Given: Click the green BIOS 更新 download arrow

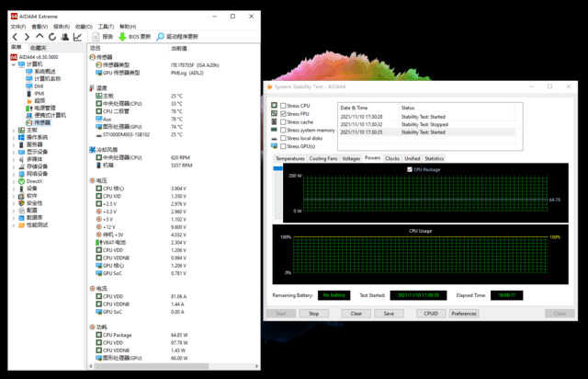Looking at the screenshot, I should pyautogui.click(x=122, y=37).
